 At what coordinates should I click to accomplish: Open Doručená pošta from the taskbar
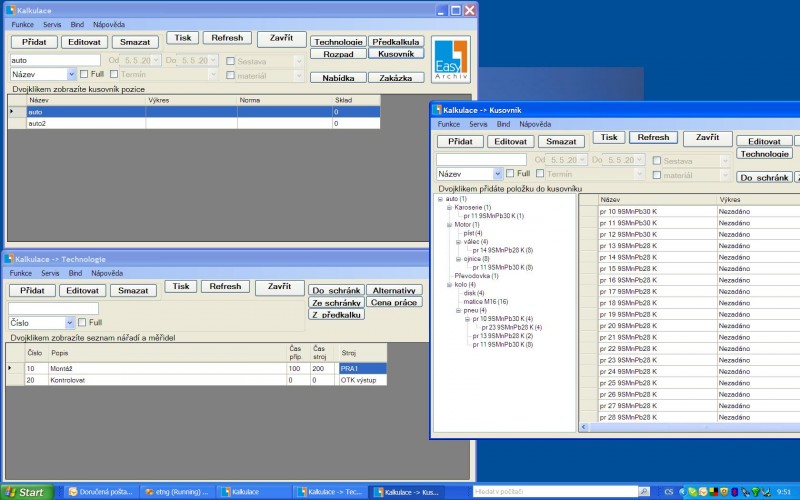pos(101,492)
